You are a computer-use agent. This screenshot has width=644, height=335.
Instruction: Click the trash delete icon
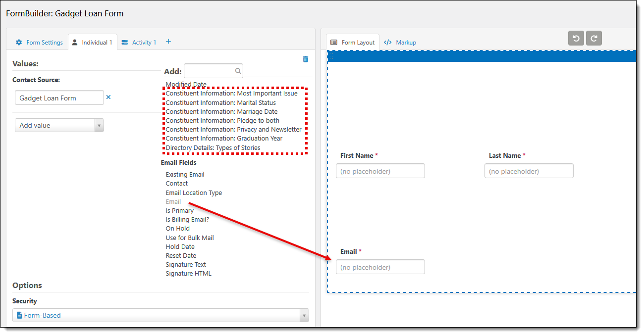click(305, 59)
